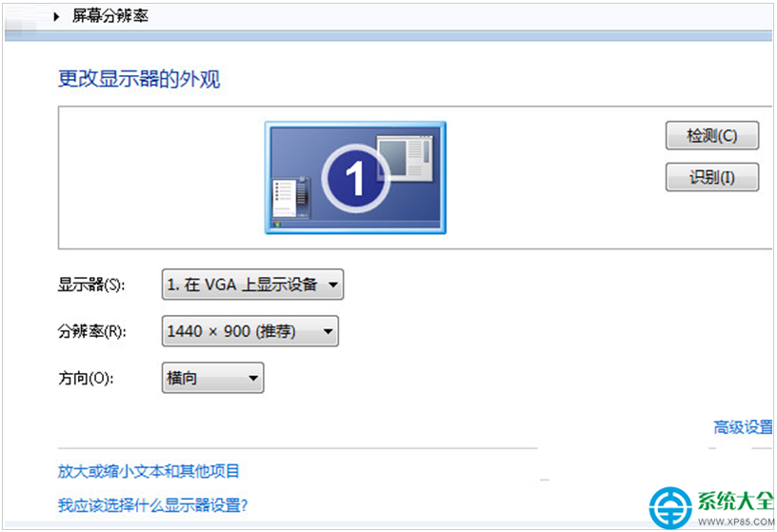Open the 显示器 VGA device dropdown
This screenshot has width=777, height=532.
pos(252,285)
